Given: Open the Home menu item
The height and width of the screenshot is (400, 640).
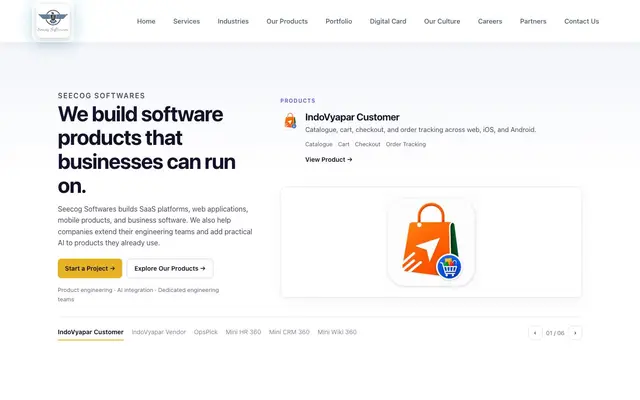Looking at the screenshot, I should pos(146,21).
